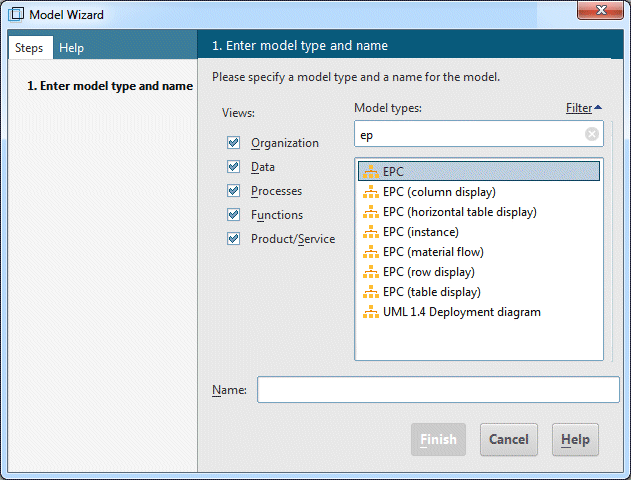Viewport: 631px width, 480px height.
Task: Select EPC (row display) entry
Action: click(x=479, y=272)
